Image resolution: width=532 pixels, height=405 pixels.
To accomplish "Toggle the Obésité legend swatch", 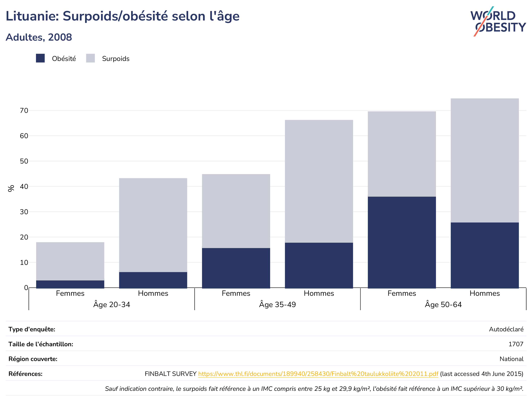I will tap(40, 58).
